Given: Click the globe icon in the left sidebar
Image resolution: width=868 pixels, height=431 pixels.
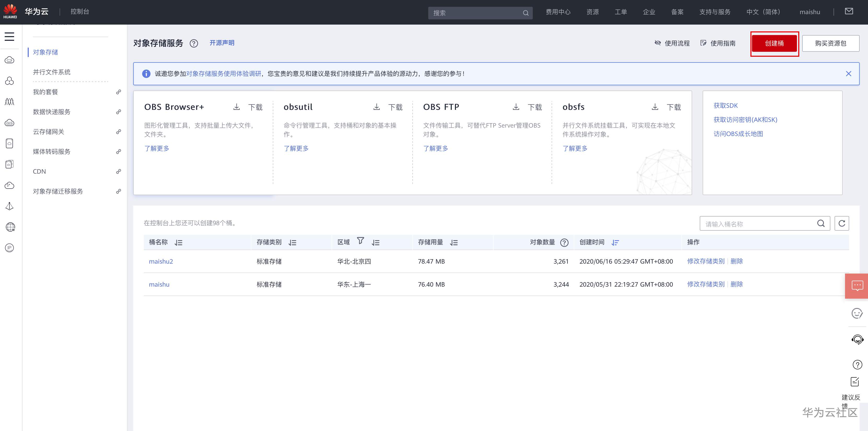Looking at the screenshot, I should pyautogui.click(x=9, y=227).
